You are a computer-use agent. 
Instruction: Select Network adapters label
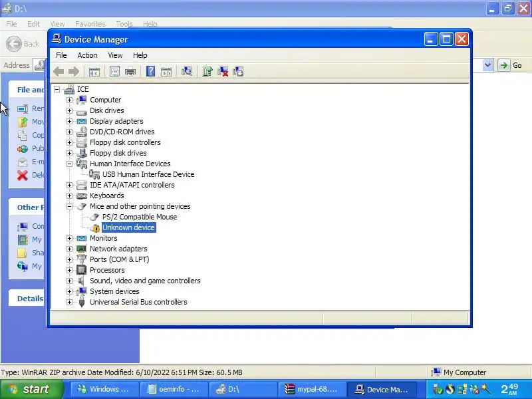coord(118,249)
